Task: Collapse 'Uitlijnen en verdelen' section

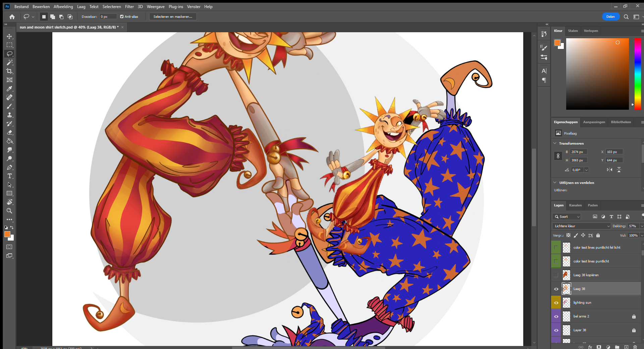Action: pyautogui.click(x=555, y=183)
